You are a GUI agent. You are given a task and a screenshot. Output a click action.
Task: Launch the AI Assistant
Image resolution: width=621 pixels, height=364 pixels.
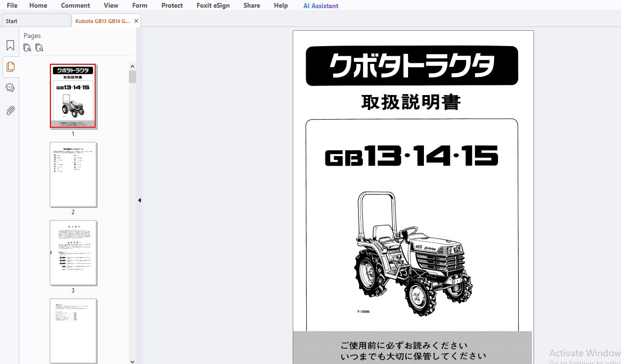coord(321,6)
